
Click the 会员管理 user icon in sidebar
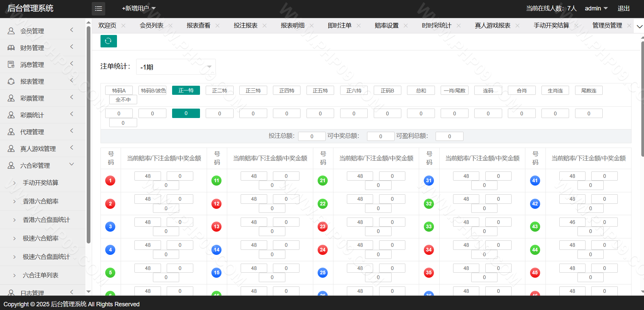pos(11,31)
